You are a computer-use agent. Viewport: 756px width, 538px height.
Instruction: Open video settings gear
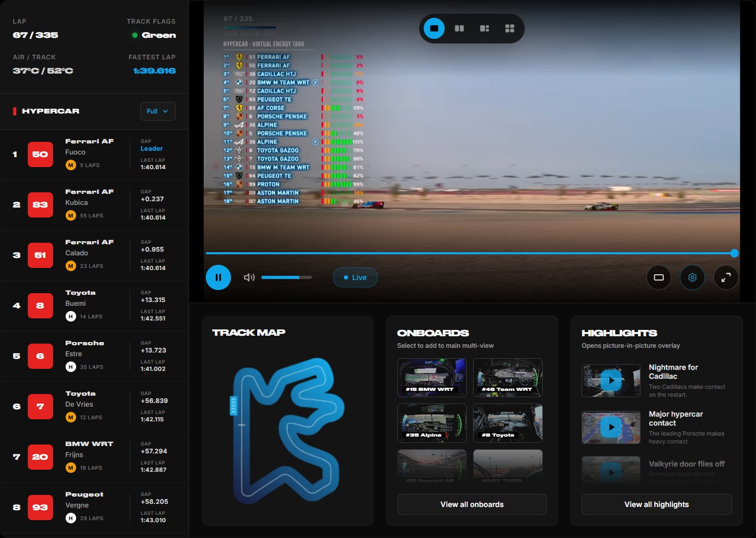692,277
